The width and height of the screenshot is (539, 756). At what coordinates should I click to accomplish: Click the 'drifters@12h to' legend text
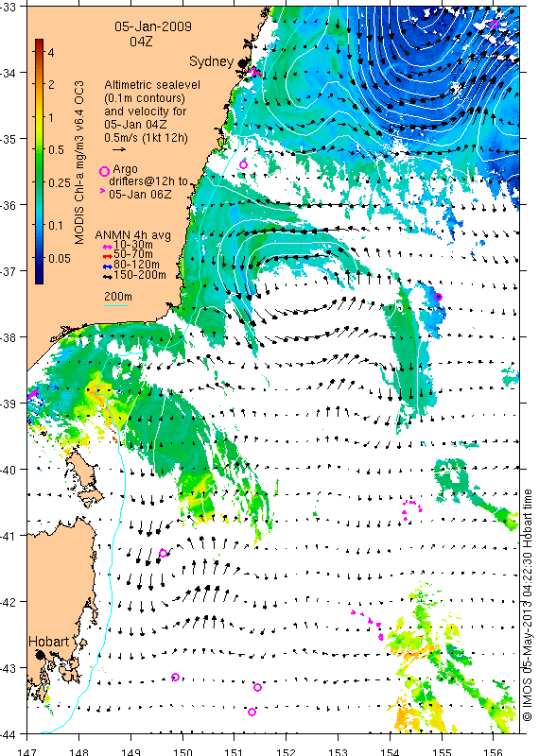pos(148,181)
